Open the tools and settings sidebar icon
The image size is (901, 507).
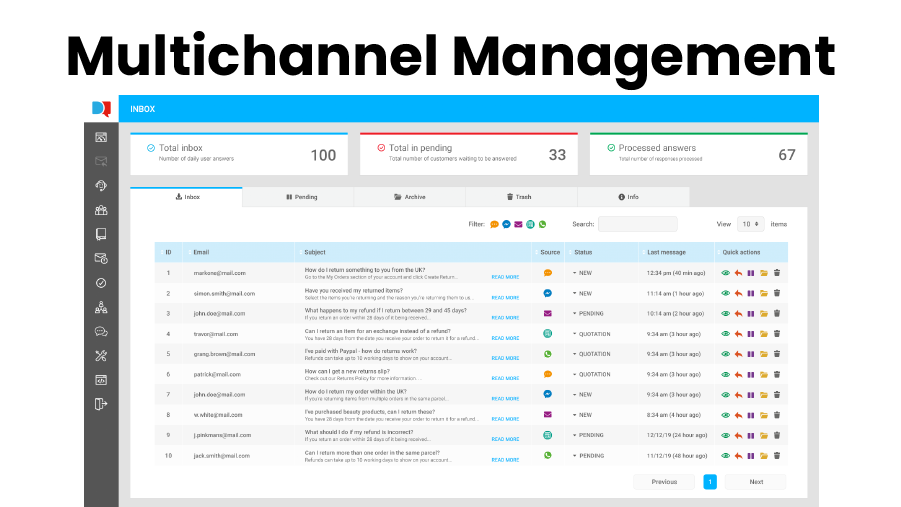(101, 355)
